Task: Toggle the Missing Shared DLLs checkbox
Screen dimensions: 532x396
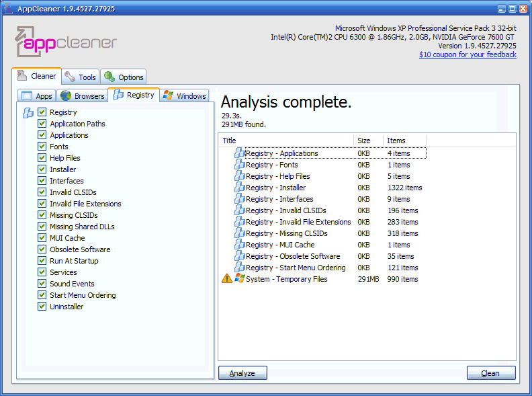Action: (42, 227)
